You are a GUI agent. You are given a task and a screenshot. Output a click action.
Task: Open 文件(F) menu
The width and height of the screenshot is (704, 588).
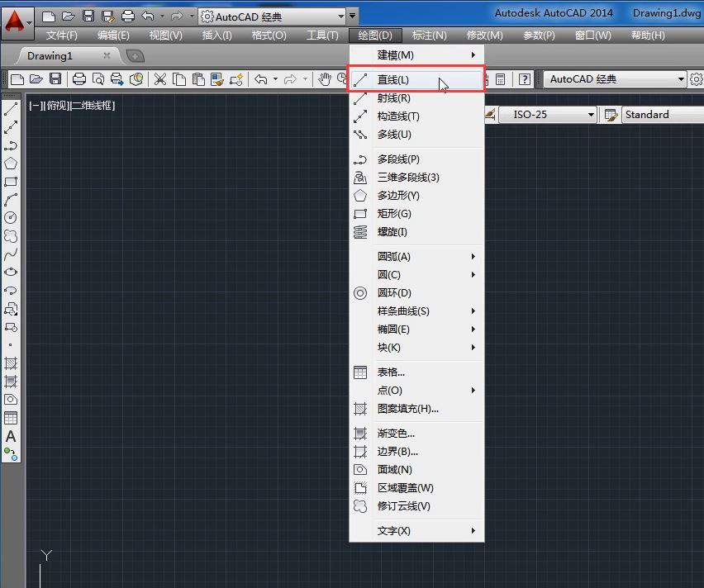point(61,35)
